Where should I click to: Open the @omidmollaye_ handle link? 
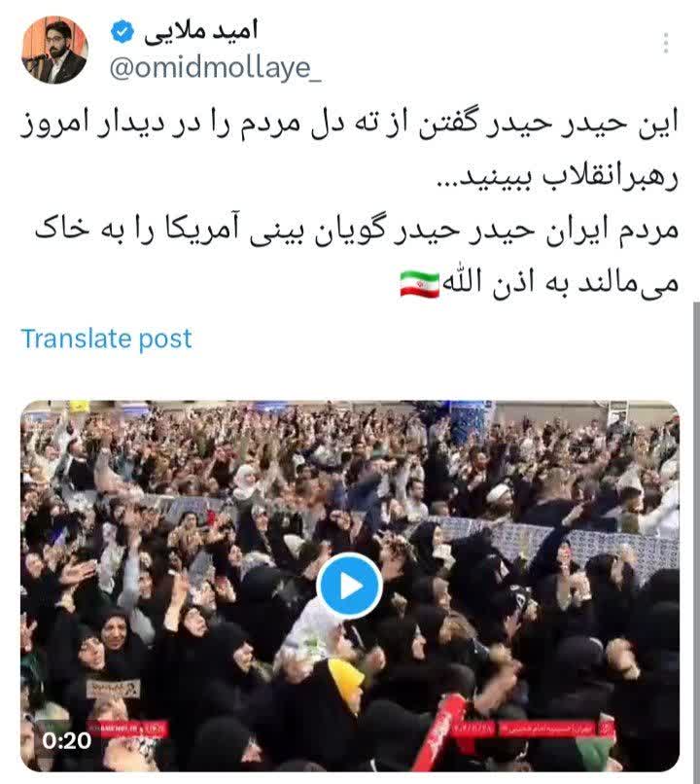pyautogui.click(x=215, y=66)
